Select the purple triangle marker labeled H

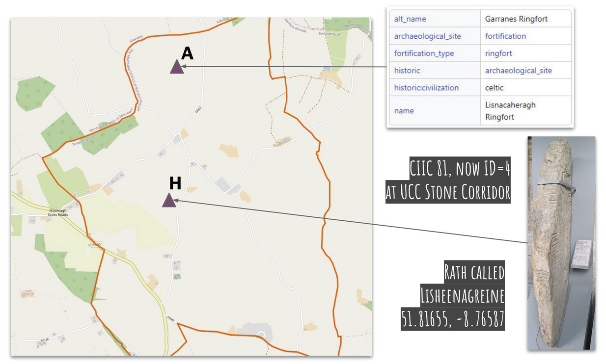point(169,200)
